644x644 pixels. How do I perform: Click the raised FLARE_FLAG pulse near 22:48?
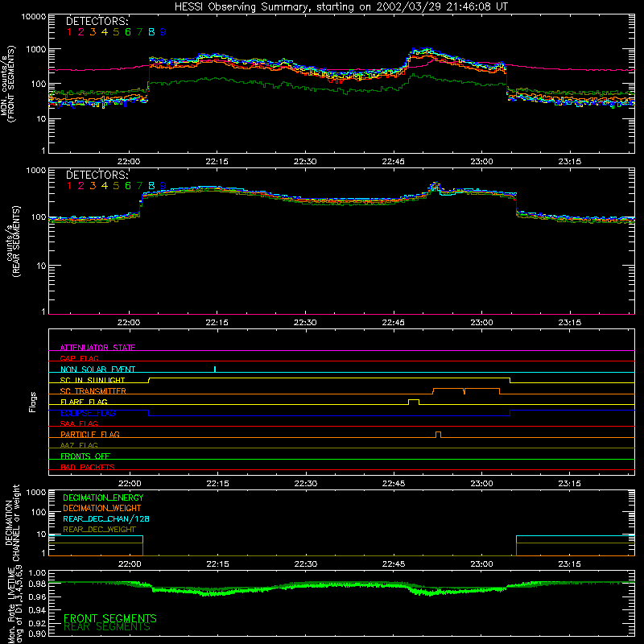point(414,402)
